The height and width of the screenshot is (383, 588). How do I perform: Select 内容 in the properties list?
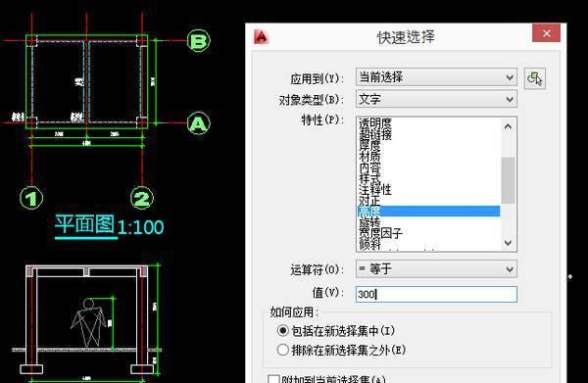369,168
